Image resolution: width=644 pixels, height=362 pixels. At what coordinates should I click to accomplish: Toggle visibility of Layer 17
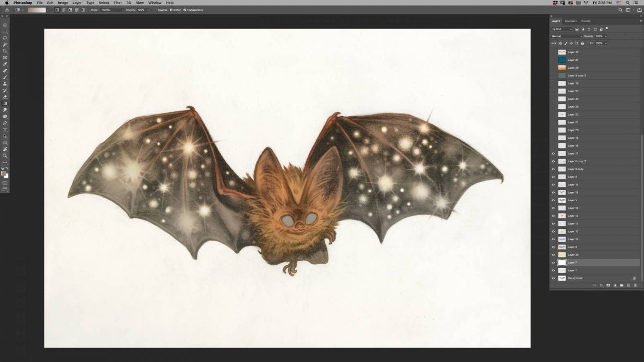pos(553,153)
